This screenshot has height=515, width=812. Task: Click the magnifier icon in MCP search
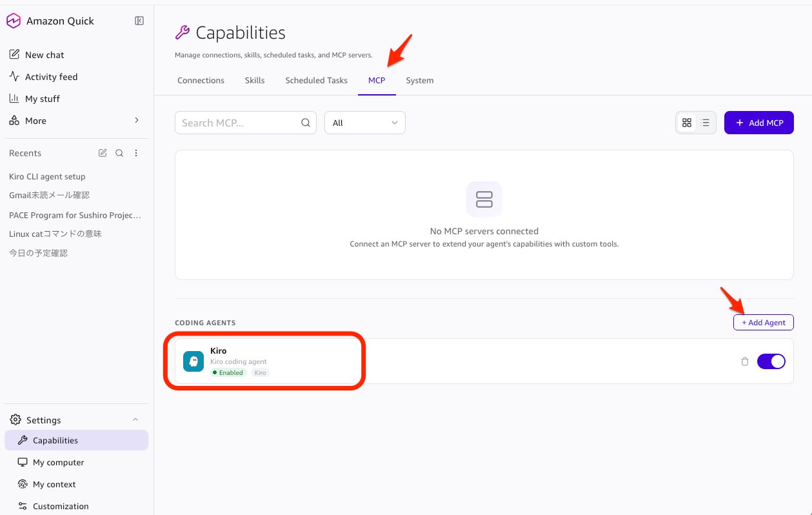pos(306,123)
